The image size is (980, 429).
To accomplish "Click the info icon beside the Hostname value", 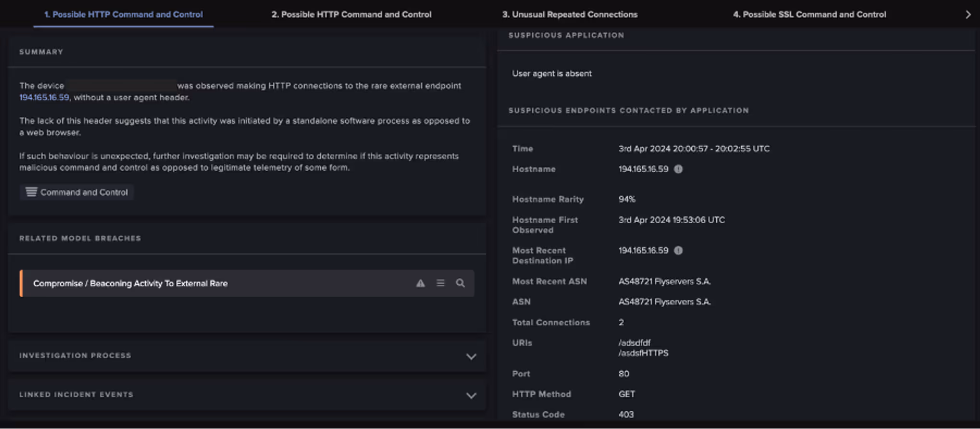I will point(678,169).
